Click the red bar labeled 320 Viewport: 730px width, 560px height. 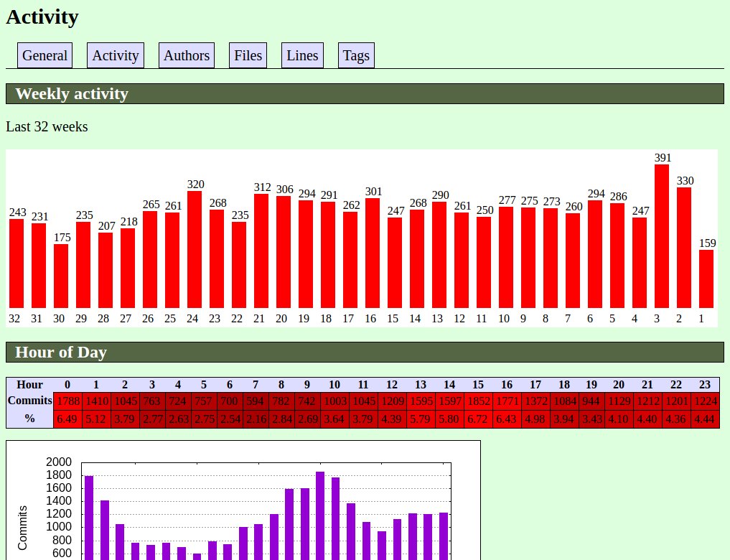coord(195,250)
